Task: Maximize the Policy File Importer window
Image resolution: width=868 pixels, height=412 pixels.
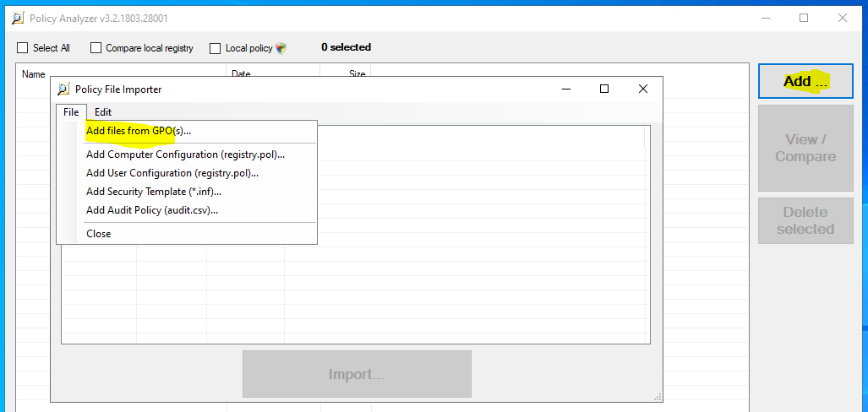Action: [604, 89]
